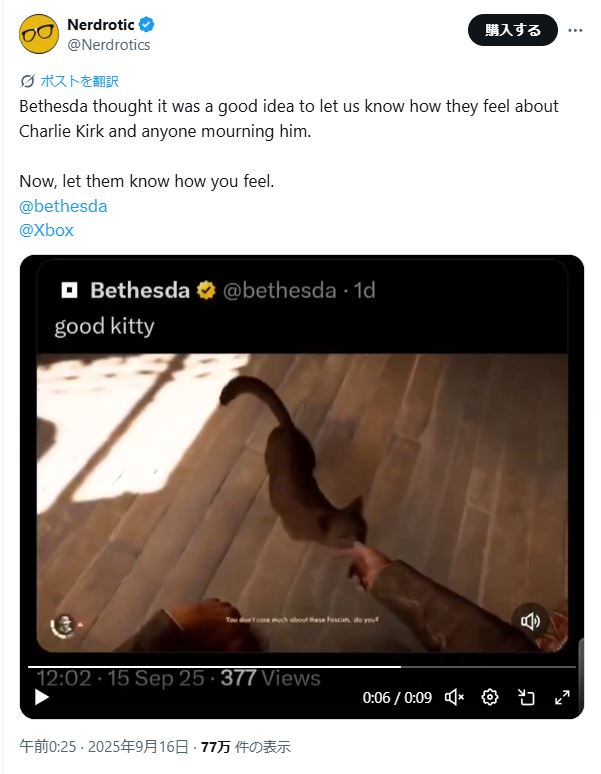Click the Bethesda logo in the video
Viewport: 601px width, 774px height.
tap(69, 290)
